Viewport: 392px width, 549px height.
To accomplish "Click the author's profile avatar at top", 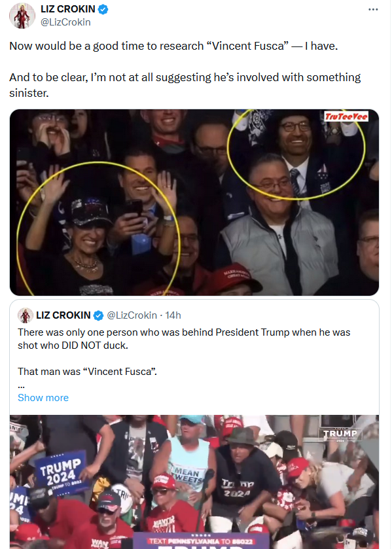I will 22,16.
